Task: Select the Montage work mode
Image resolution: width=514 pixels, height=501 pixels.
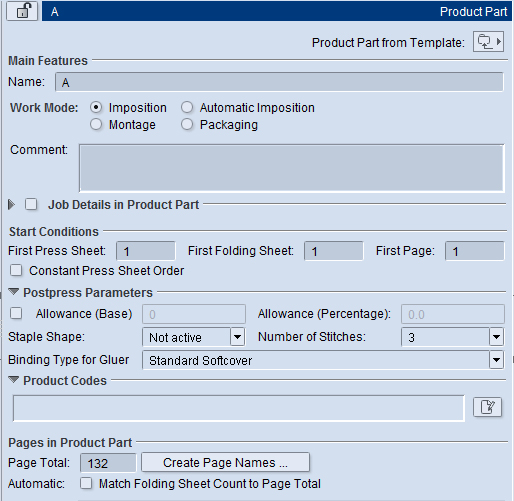Action: (96, 124)
